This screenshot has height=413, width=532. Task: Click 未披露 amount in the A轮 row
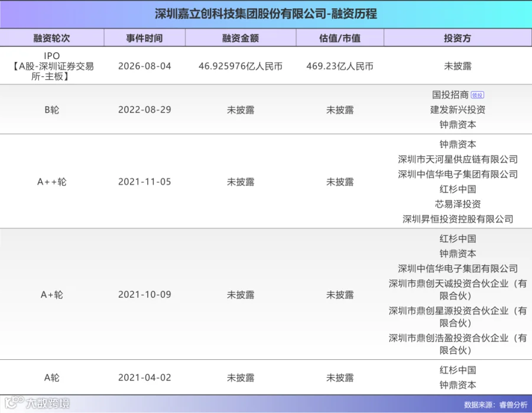[241, 378]
